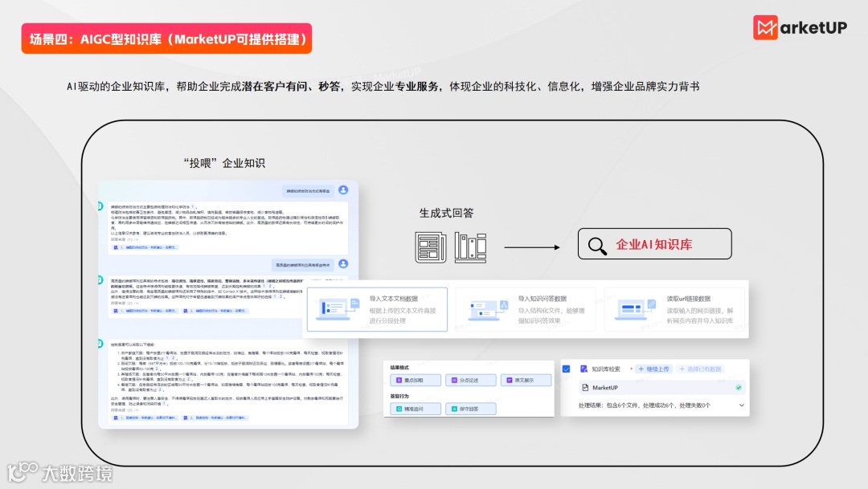
Task: Click the green checkmark on the MarketUP file
Action: pos(739,387)
